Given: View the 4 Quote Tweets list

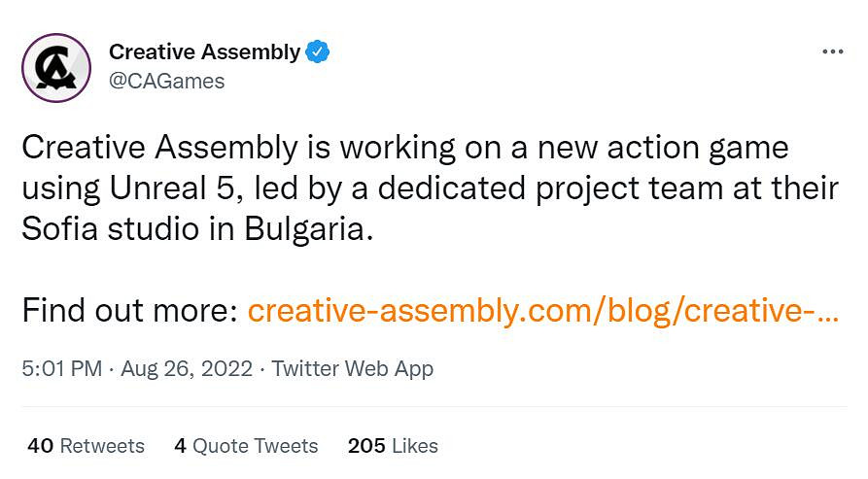Looking at the screenshot, I should (x=246, y=446).
